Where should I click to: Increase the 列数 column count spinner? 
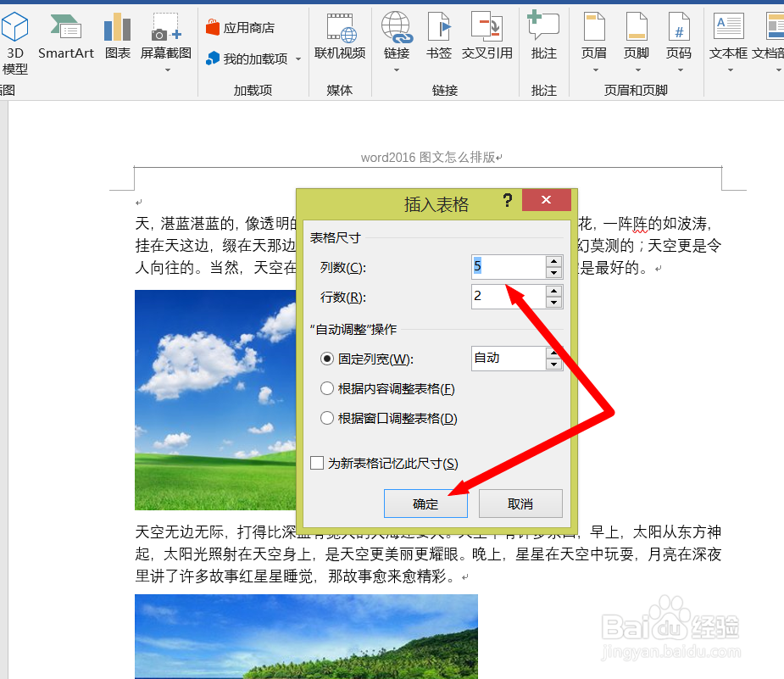click(x=554, y=261)
